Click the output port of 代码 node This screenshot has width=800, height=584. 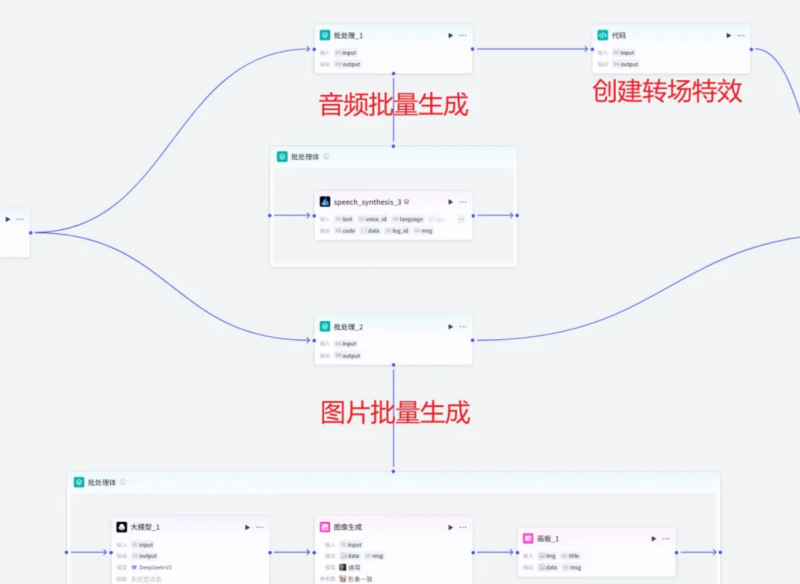(751, 49)
